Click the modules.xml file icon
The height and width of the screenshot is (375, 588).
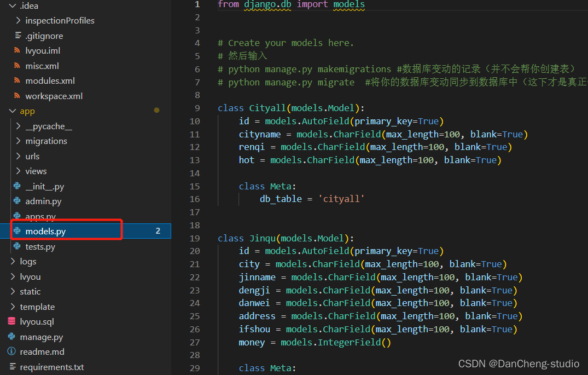click(17, 80)
